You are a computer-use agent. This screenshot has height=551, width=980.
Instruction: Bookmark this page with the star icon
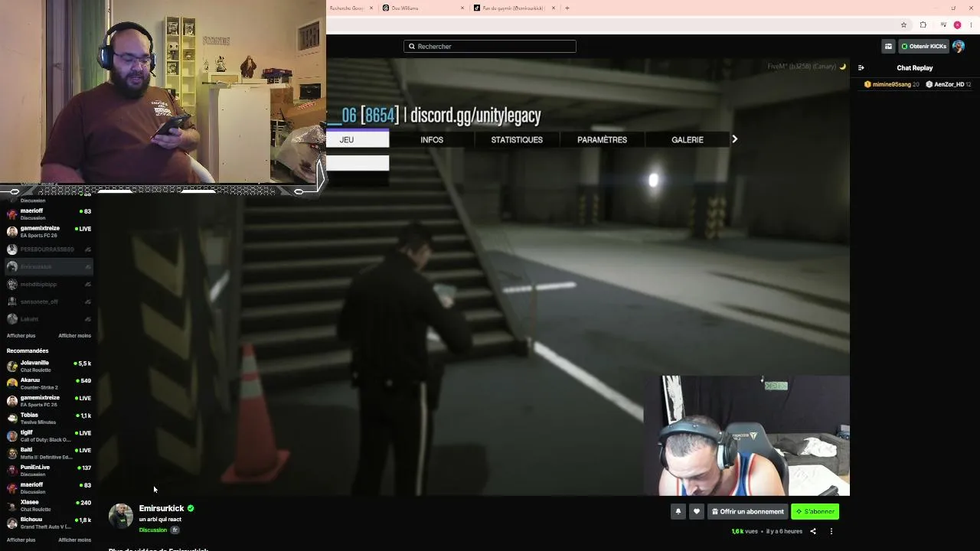[x=903, y=24]
